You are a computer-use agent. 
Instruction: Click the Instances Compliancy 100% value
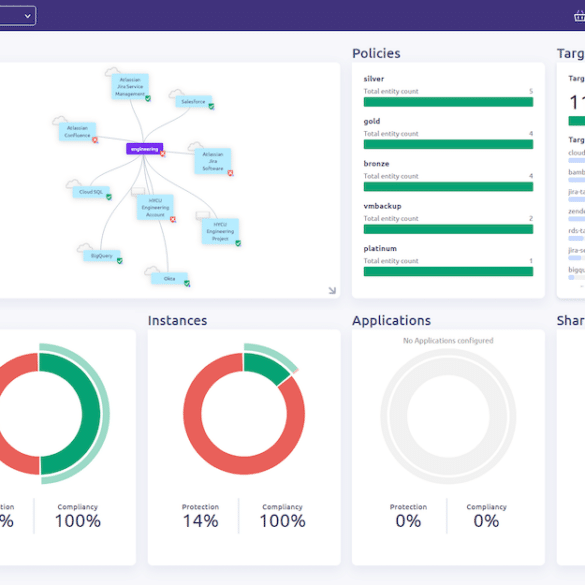click(x=282, y=521)
